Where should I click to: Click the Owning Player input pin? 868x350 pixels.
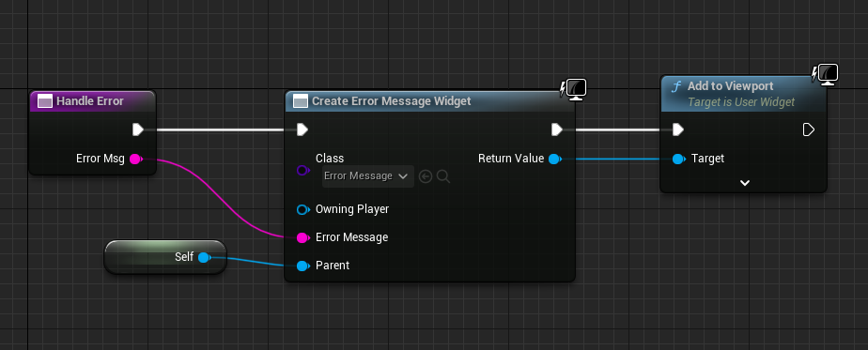[x=302, y=209]
